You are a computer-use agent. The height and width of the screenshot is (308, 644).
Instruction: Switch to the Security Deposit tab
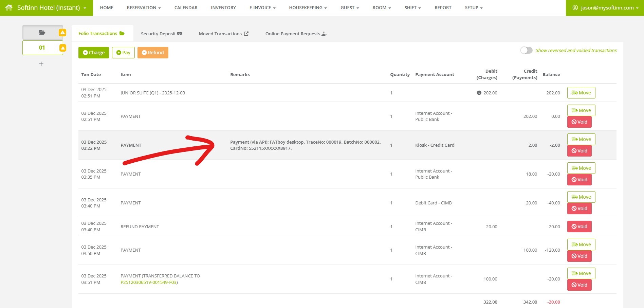(158, 34)
